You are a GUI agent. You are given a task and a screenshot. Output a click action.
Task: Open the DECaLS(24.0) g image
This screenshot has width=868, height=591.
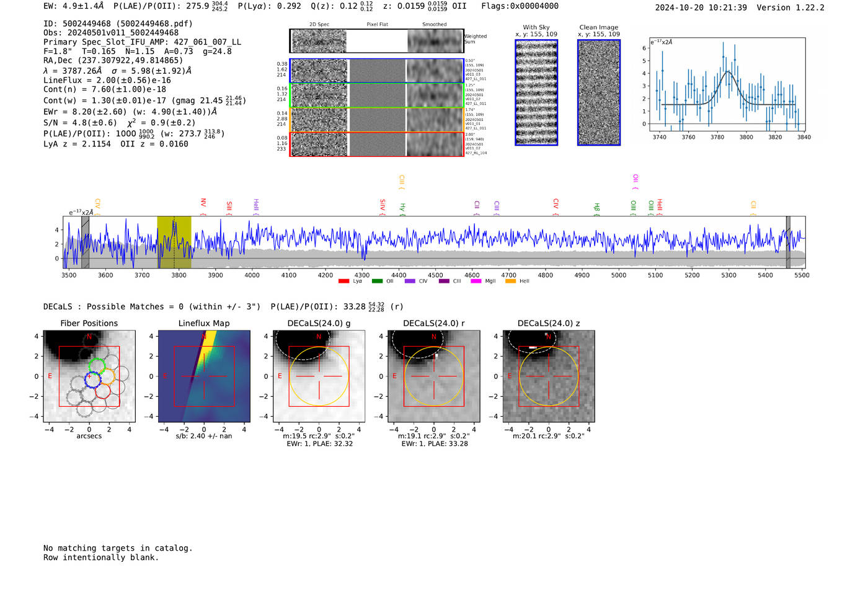point(319,376)
